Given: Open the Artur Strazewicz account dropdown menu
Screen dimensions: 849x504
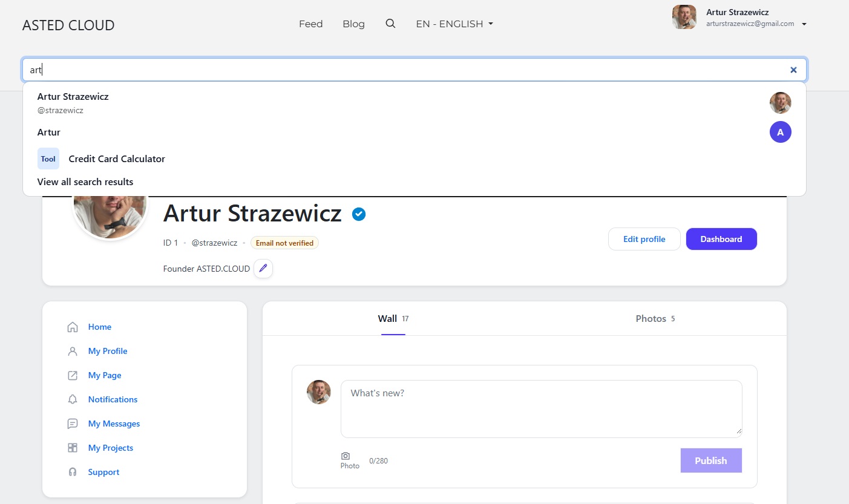Looking at the screenshot, I should pos(804,24).
